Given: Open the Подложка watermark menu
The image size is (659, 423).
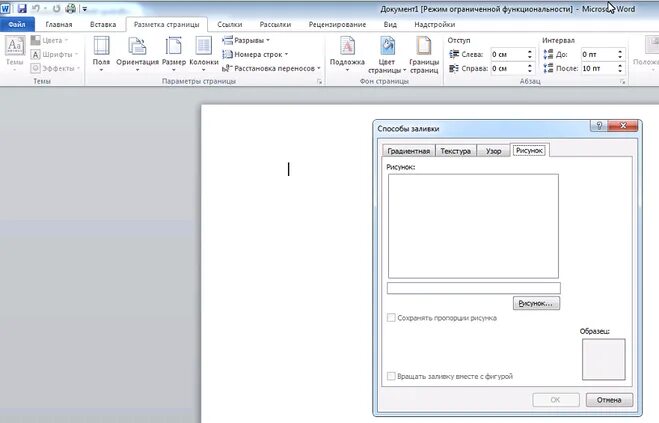Looking at the screenshot, I should pyautogui.click(x=347, y=53).
